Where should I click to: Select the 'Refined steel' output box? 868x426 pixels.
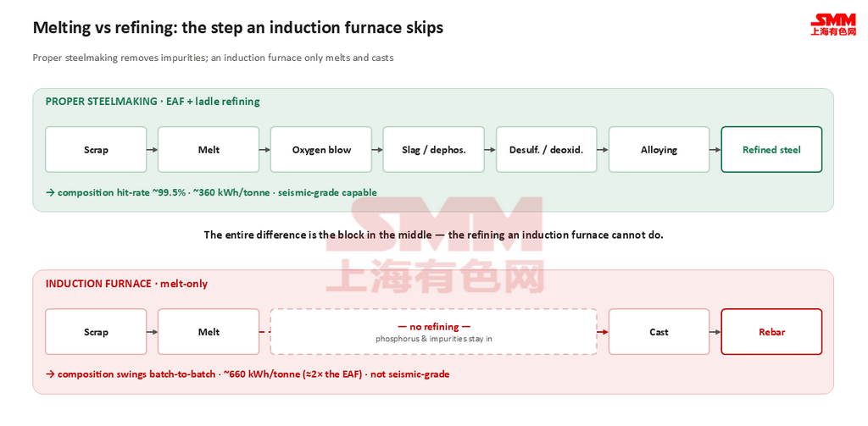click(771, 149)
